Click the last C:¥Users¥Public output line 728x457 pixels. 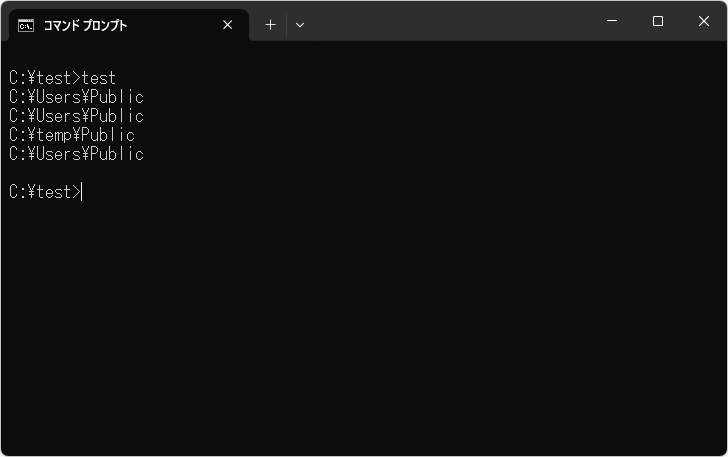[x=76, y=154]
